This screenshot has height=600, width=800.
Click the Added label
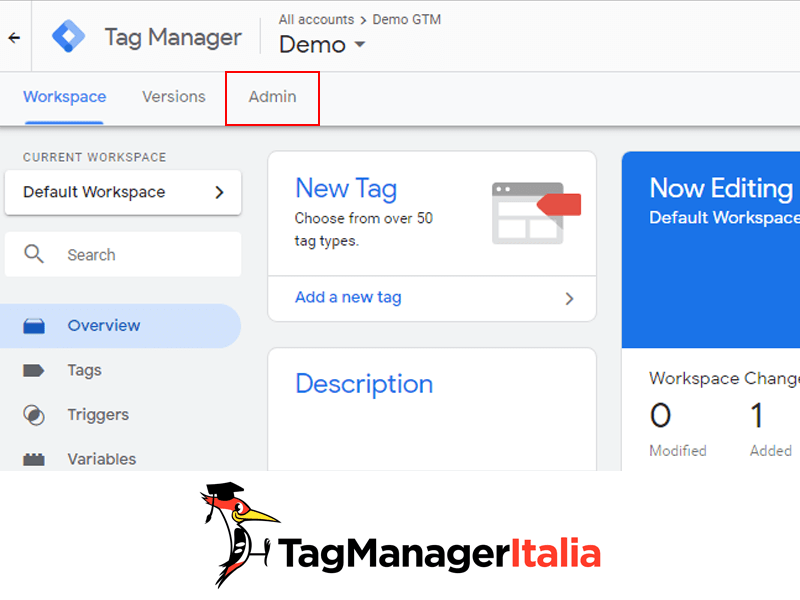coord(770,451)
